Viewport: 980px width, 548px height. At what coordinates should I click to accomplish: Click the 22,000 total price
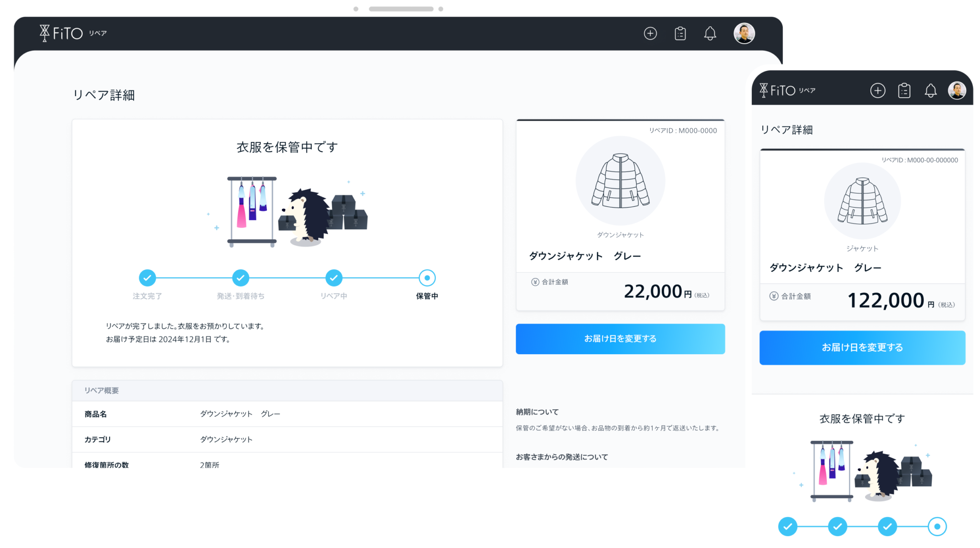pos(653,291)
